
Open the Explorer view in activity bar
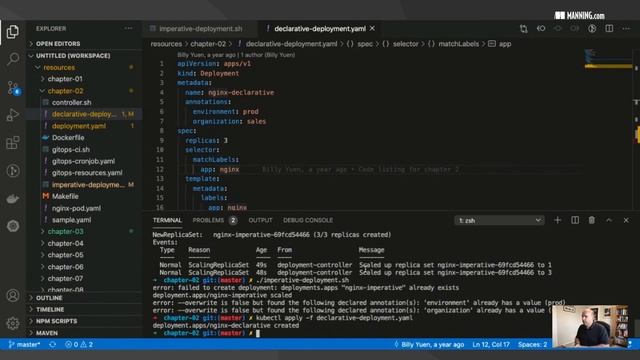[x=13, y=31]
